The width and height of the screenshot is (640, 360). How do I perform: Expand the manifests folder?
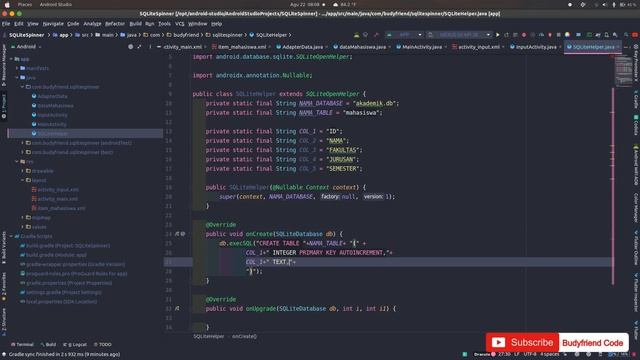pyautogui.click(x=17, y=69)
